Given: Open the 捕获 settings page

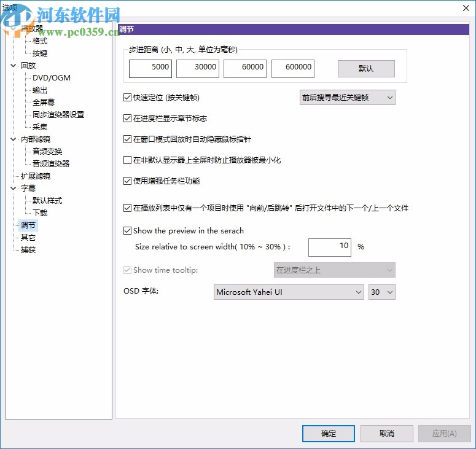Looking at the screenshot, I should [x=28, y=250].
